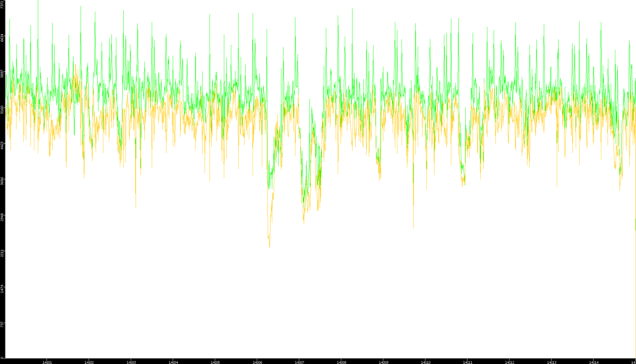Click the 4423 value axis label

coord(2,145)
